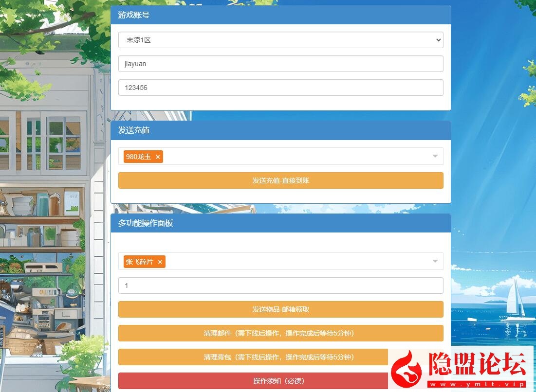Click the 清理背包 button
The height and width of the screenshot is (392, 536).
click(x=253, y=357)
